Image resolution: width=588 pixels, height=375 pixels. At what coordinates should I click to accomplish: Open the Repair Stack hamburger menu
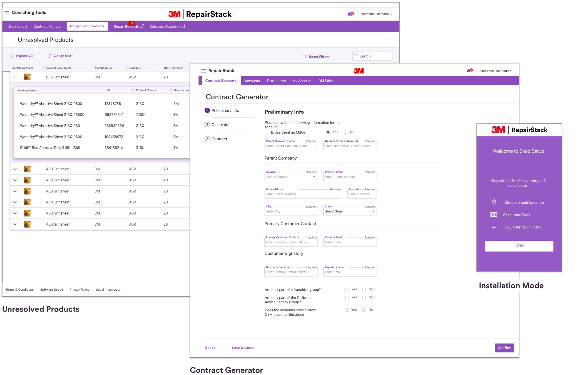203,71
